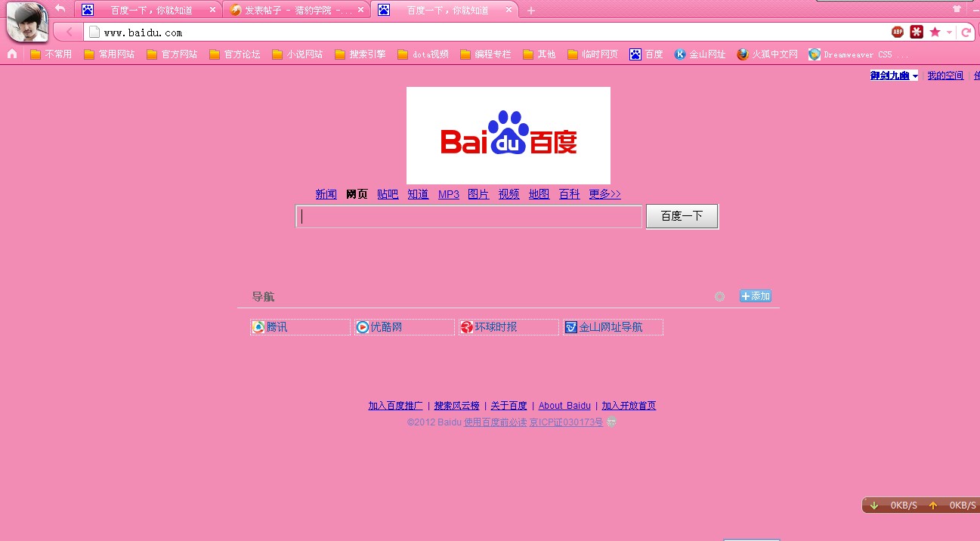This screenshot has height=541, width=980.
Task: Switch to the 地图 search category
Action: 539,194
